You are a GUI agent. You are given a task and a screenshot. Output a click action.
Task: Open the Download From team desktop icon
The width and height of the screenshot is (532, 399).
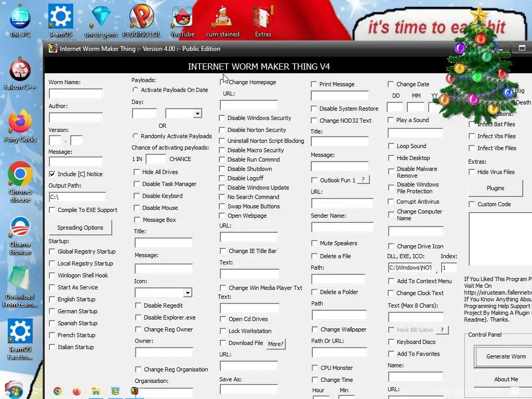click(20, 287)
